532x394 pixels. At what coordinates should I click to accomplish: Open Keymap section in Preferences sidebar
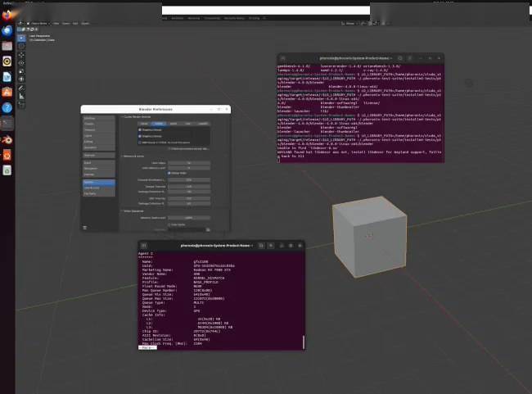99,174
